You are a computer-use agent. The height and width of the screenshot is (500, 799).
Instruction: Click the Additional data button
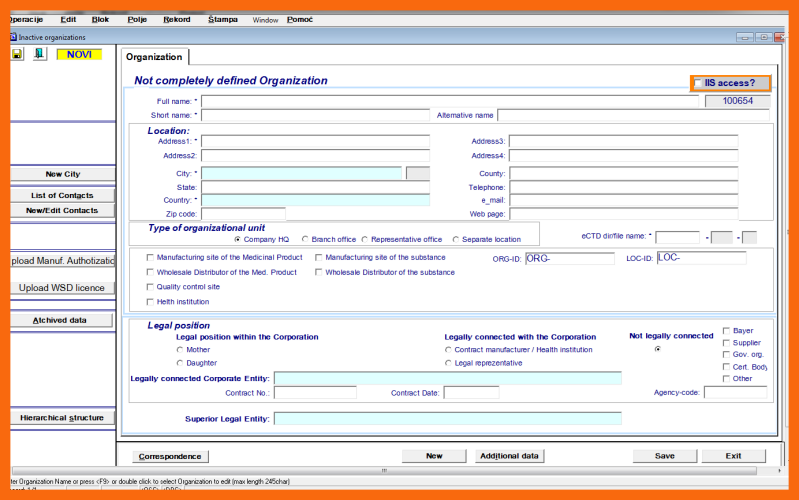pyautogui.click(x=509, y=456)
